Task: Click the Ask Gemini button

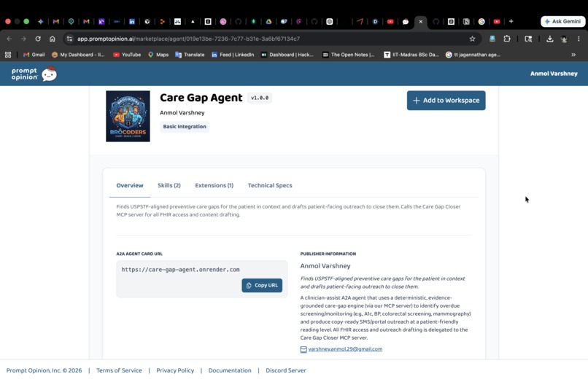Action: (x=563, y=21)
